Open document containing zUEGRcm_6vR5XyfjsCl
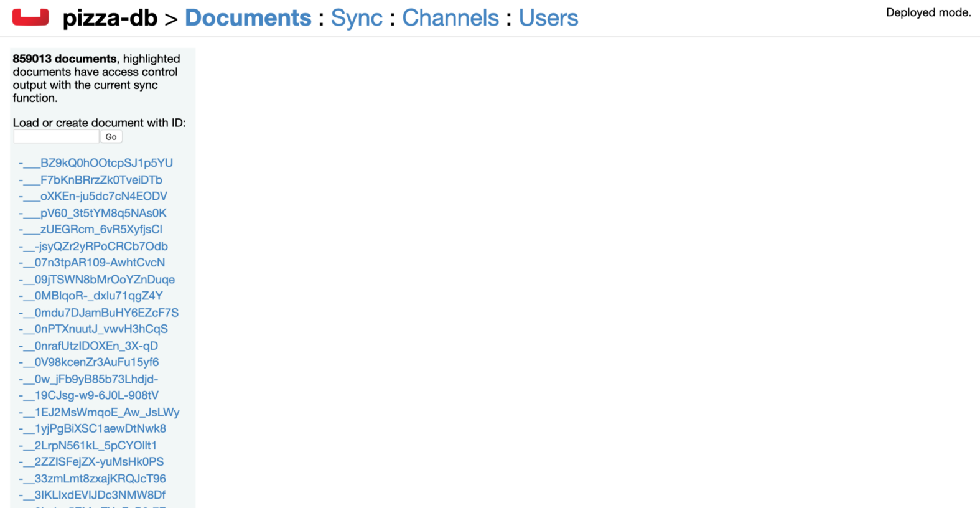The image size is (980, 508). (90, 230)
